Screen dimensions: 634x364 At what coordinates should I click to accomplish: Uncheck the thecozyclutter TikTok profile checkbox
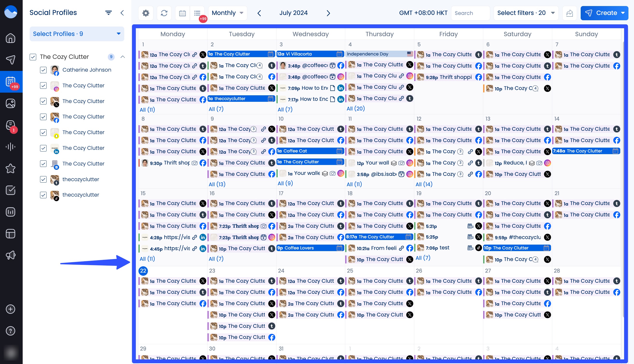(43, 195)
